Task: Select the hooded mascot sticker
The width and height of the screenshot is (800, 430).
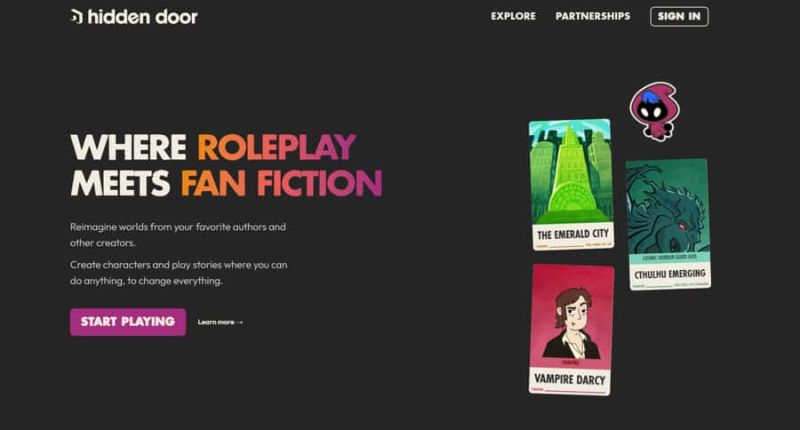Action: (655, 111)
